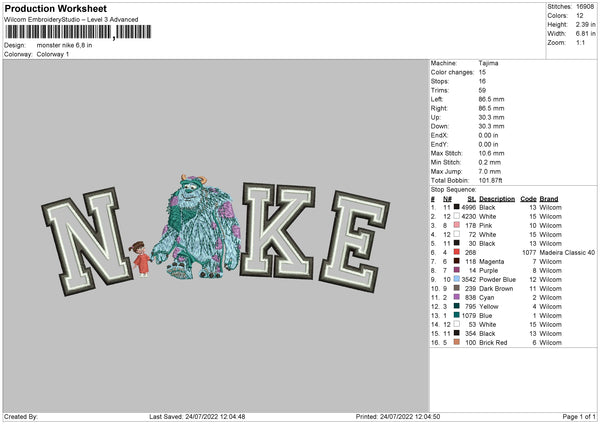Click the Total Bobbin value 101.87ft
Screen dimensions: 600x424
click(490, 180)
